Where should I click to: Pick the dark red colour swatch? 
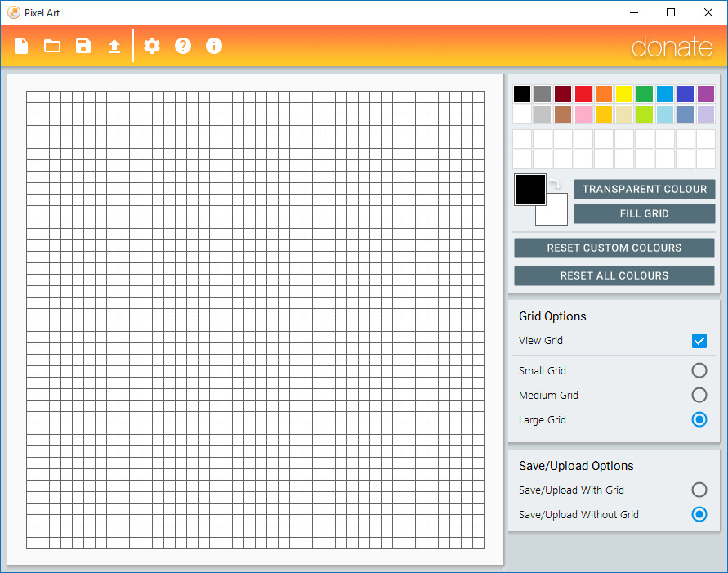point(563,94)
